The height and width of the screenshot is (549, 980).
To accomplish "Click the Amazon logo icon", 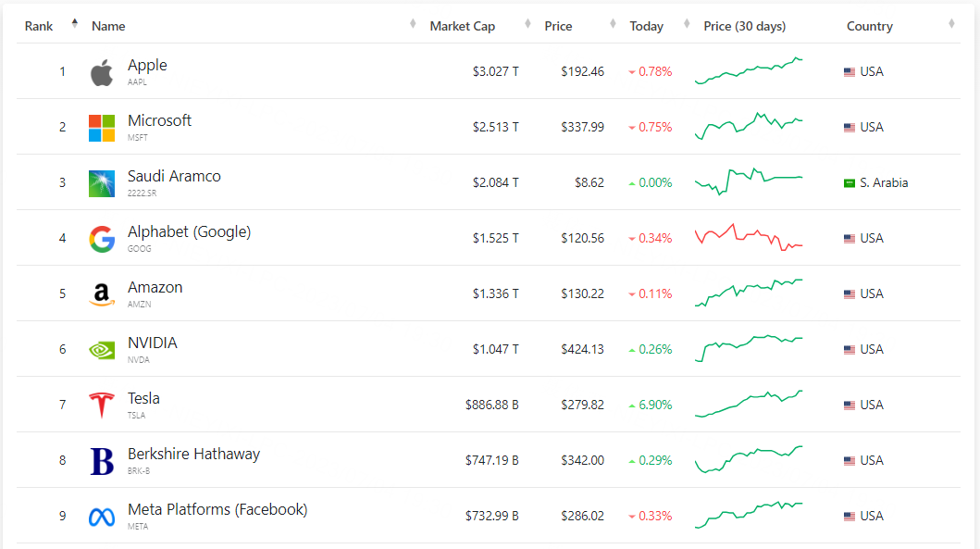I will click(x=102, y=294).
